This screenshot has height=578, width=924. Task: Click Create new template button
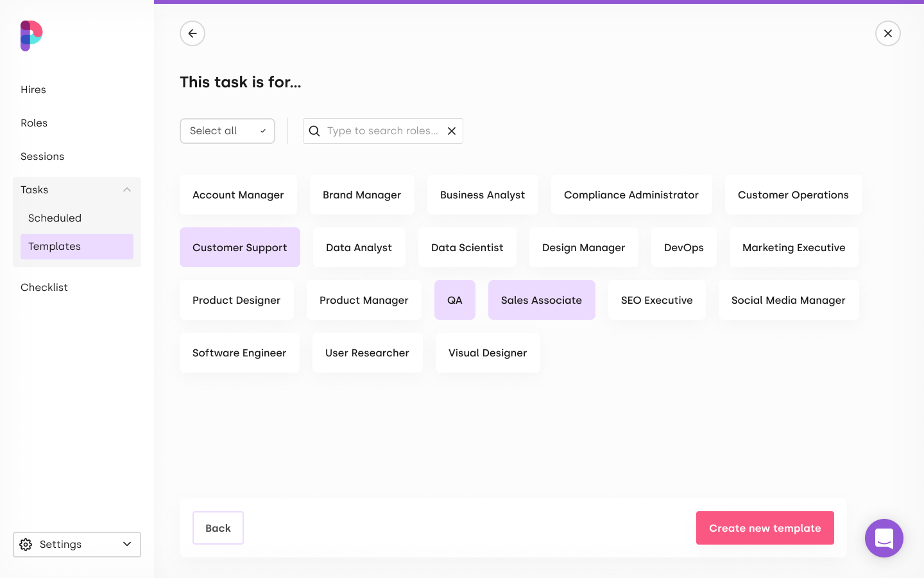click(764, 528)
